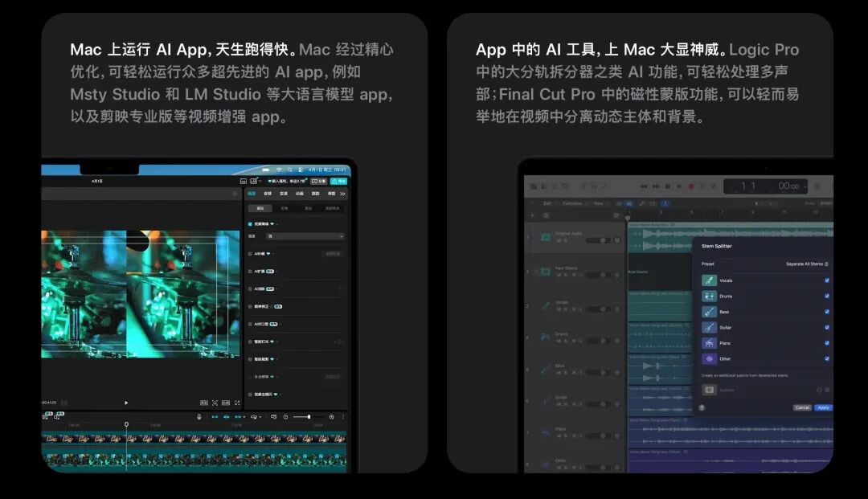
Task: Click the Guitar icon in Stem Splitter
Action: pyautogui.click(x=710, y=328)
